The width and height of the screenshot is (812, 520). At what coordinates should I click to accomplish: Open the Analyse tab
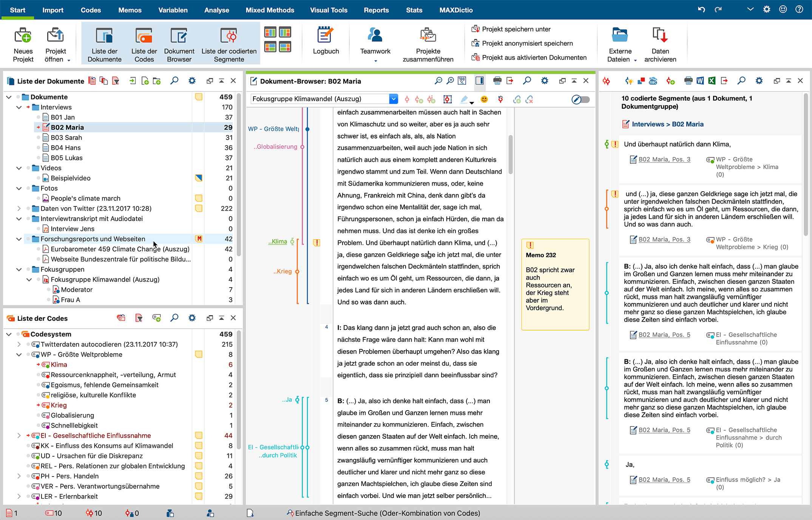pyautogui.click(x=216, y=10)
